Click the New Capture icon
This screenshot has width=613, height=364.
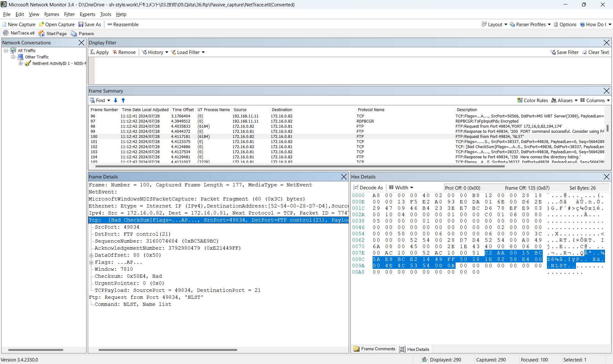click(4, 25)
